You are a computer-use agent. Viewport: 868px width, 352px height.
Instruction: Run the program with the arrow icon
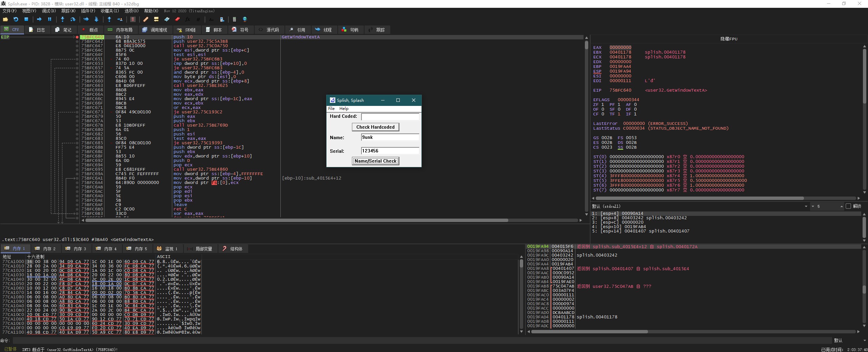click(39, 19)
